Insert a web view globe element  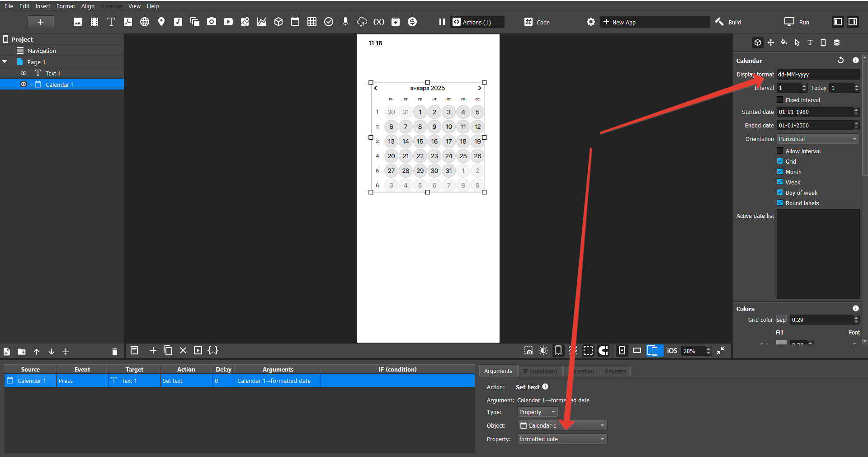145,22
